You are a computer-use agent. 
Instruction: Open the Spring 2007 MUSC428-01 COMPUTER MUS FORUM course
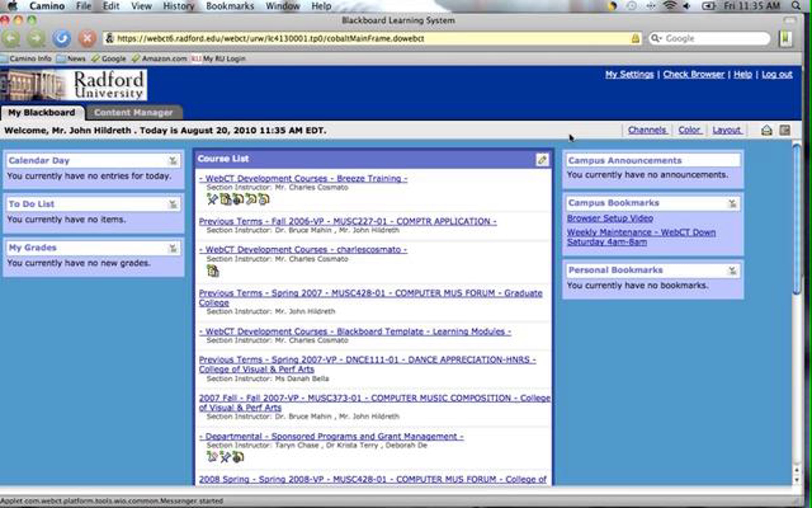(x=371, y=298)
